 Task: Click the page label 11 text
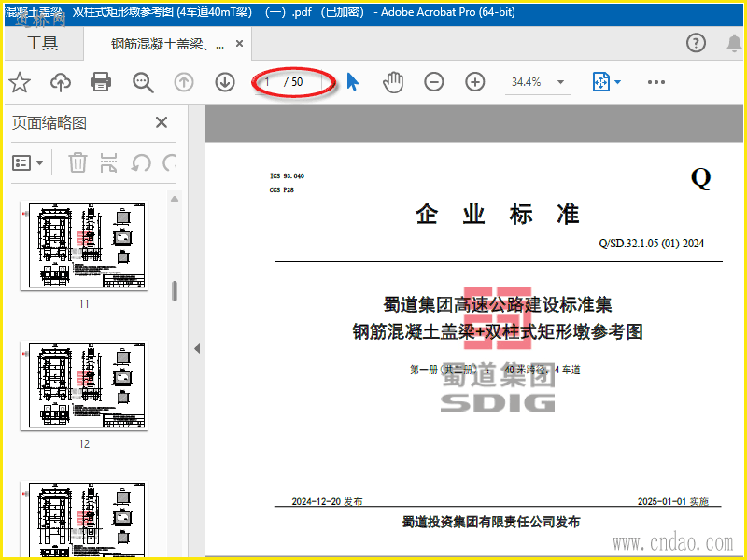pyautogui.click(x=84, y=304)
